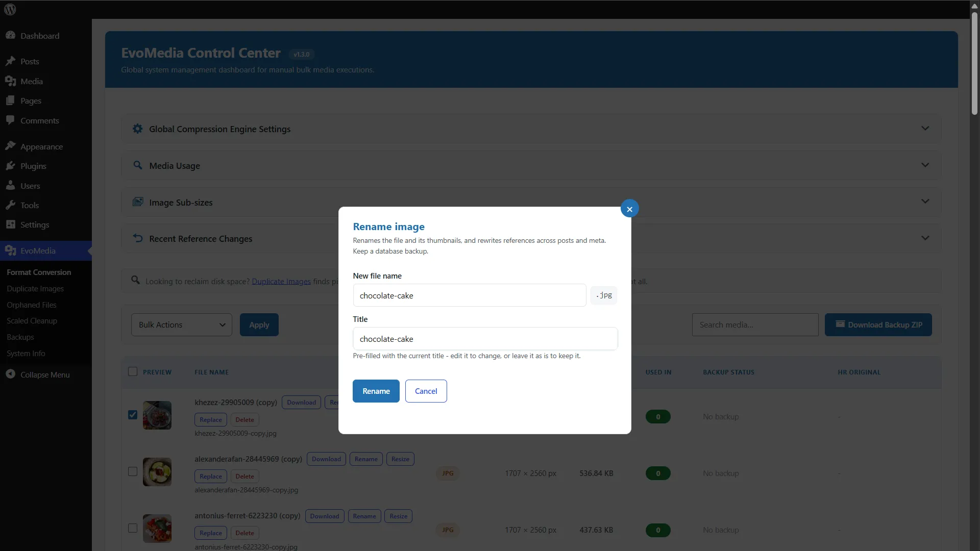Click the Download Backup ZIP button

878,325
